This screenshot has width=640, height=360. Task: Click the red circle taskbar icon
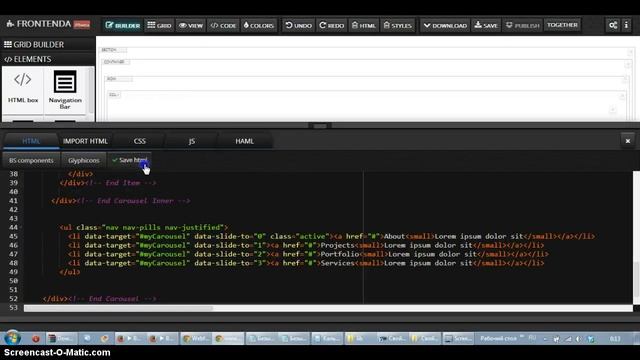pyautogui.click(x=36, y=338)
